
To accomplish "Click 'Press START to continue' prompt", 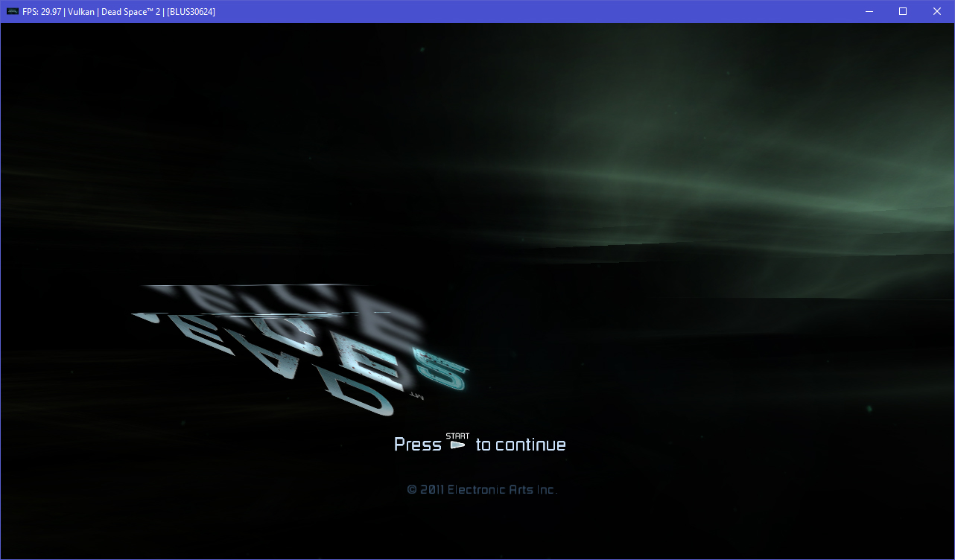I will click(479, 444).
